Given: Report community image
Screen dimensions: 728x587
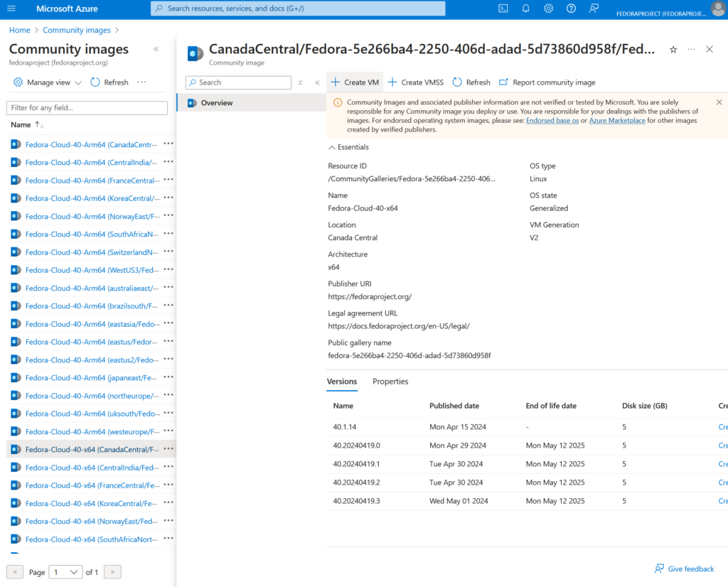Looking at the screenshot, I should (x=547, y=82).
